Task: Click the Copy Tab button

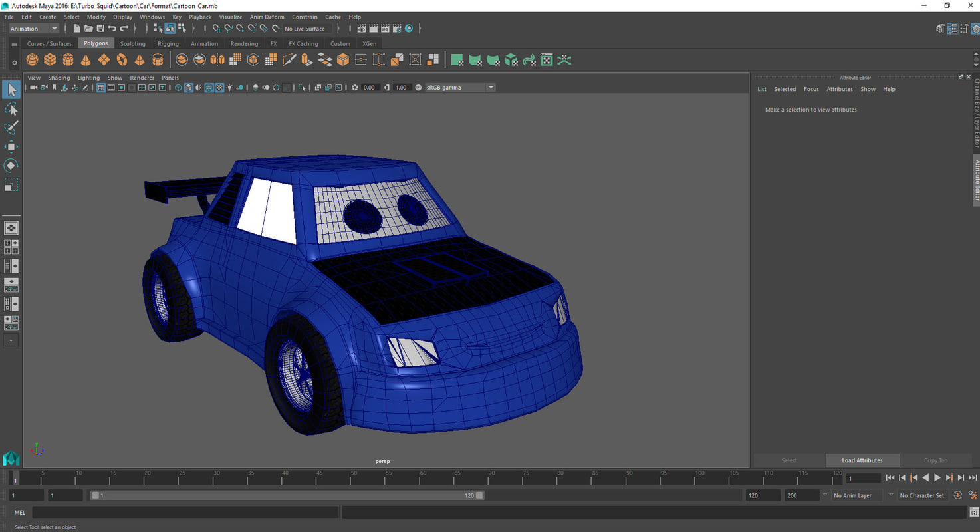Action: click(x=936, y=460)
